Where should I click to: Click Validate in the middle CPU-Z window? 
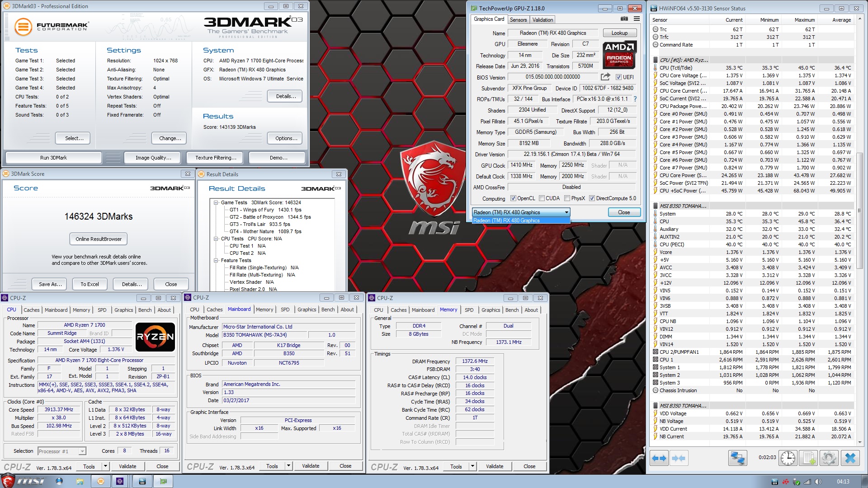point(311,466)
